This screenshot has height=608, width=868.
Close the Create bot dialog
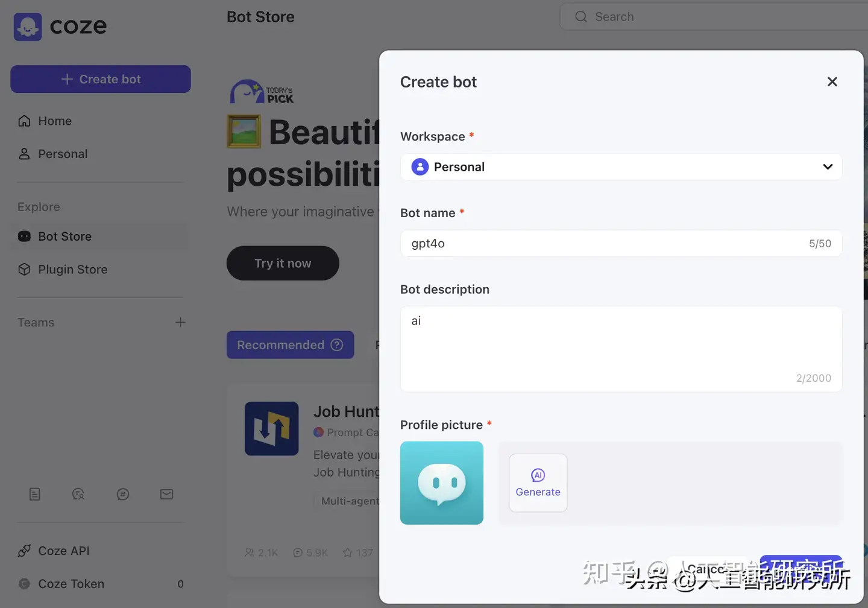pos(832,81)
